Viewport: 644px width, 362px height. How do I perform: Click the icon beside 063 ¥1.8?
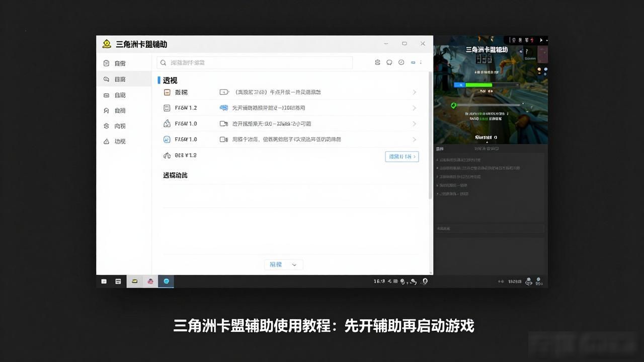167,155
